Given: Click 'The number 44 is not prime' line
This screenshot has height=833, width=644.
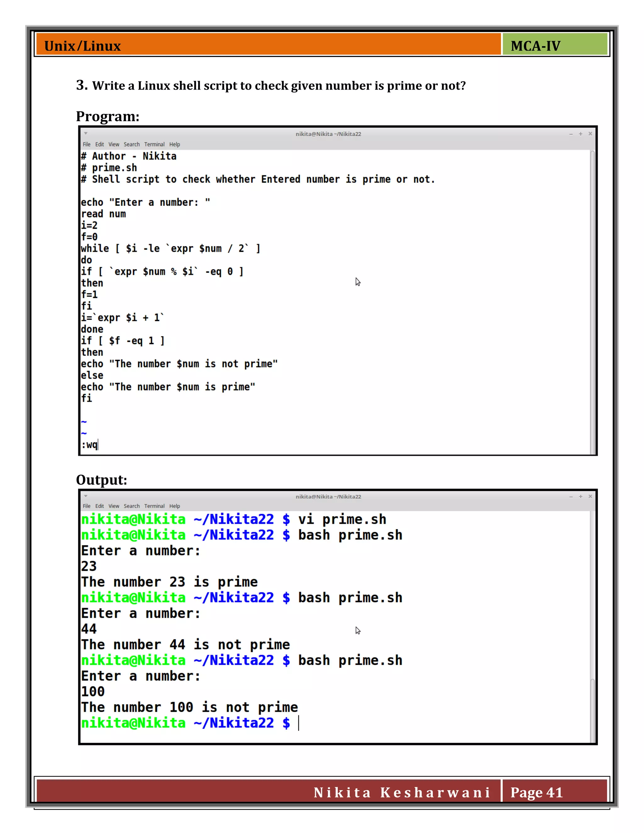Looking at the screenshot, I should tap(186, 645).
